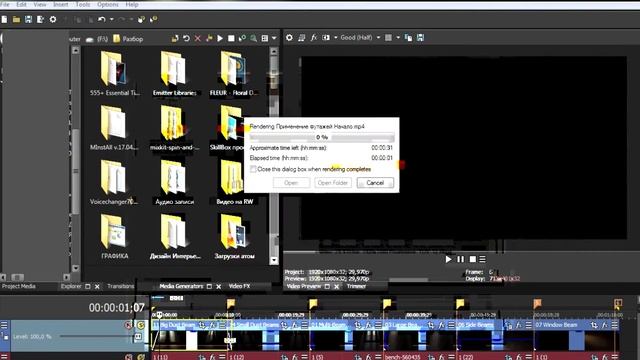This screenshot has width=640, height=360.
Task: Save snapshot to file in preview toolbar
Action: 420,38
